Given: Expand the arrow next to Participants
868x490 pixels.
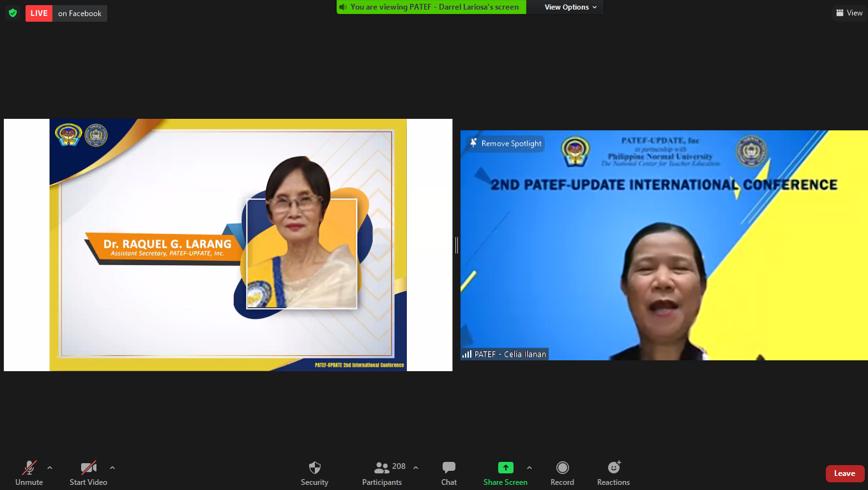Looking at the screenshot, I should click(416, 468).
